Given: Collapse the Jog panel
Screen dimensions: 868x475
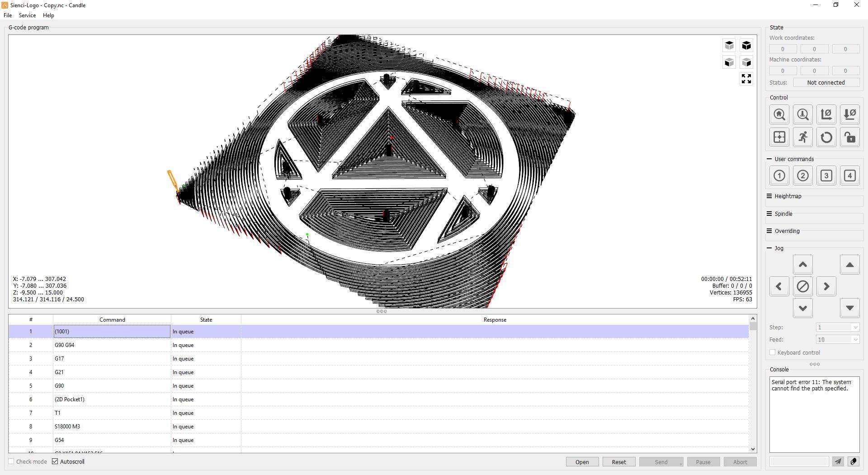Looking at the screenshot, I should pos(769,248).
